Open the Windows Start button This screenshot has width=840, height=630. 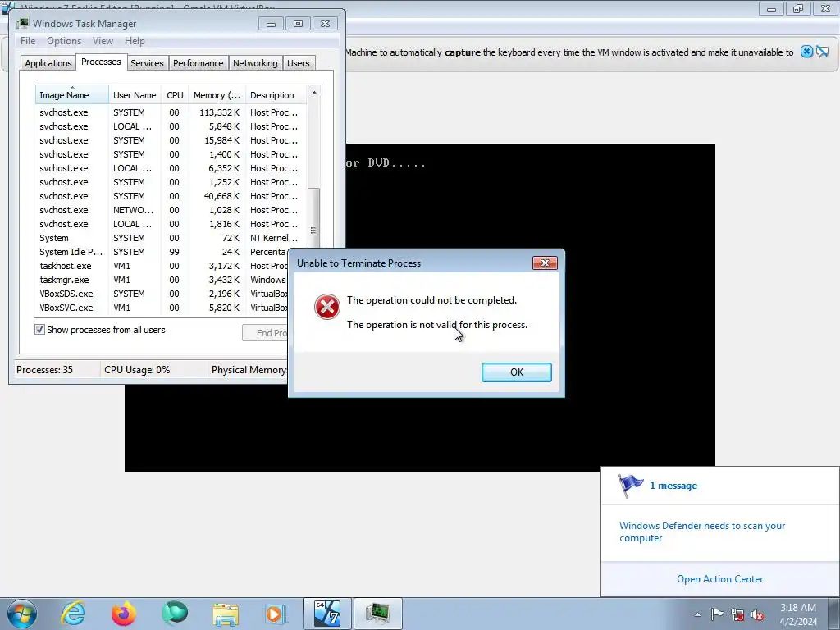tap(22, 614)
